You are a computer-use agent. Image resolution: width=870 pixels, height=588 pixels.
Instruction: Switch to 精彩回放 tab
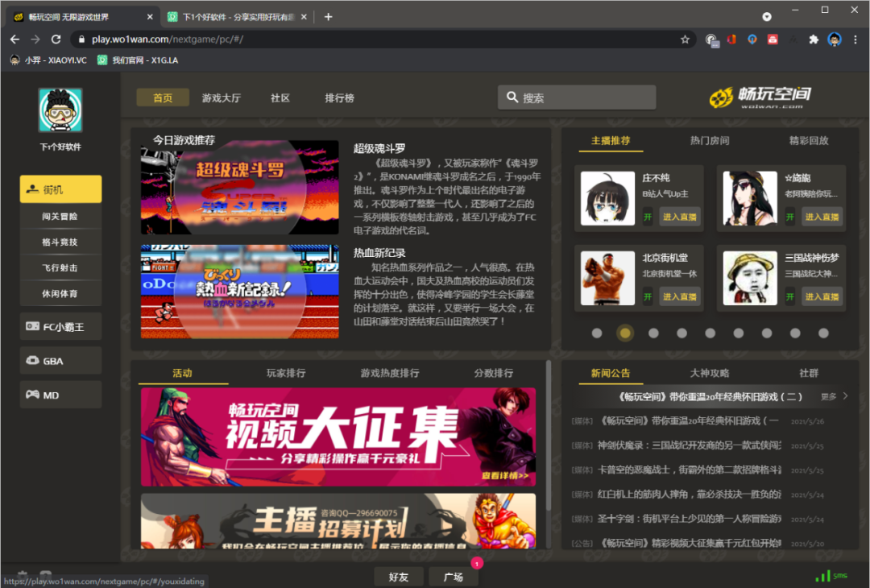[x=809, y=140]
